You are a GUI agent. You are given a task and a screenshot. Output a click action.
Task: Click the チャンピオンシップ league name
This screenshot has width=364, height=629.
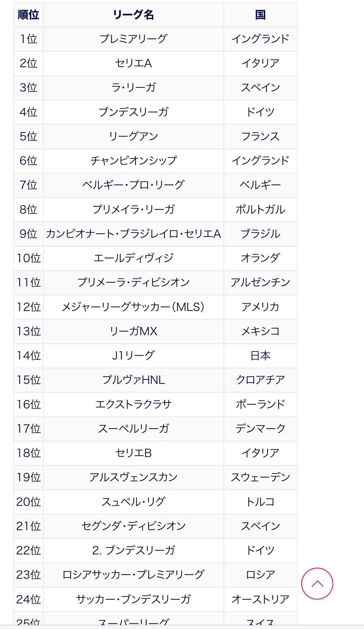(x=133, y=160)
